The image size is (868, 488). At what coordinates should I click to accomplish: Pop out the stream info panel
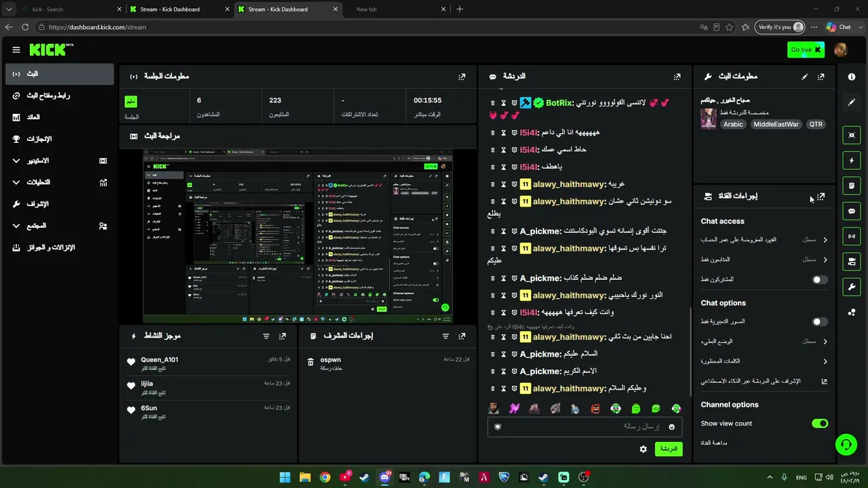[x=821, y=77]
